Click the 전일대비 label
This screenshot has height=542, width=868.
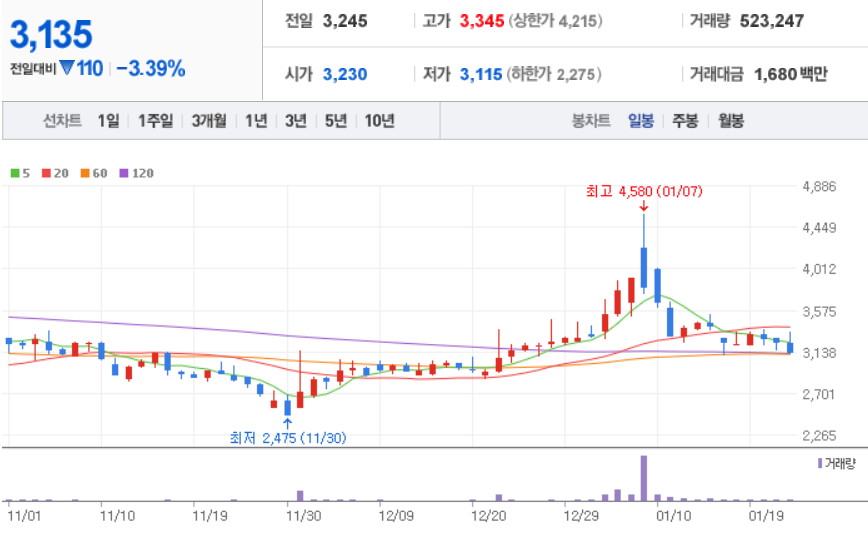click(33, 69)
